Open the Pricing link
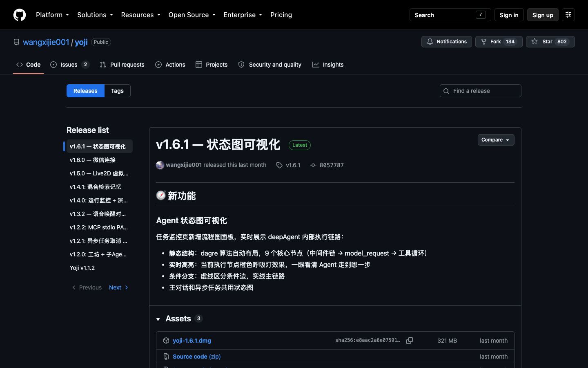The height and width of the screenshot is (368, 588). click(x=281, y=15)
